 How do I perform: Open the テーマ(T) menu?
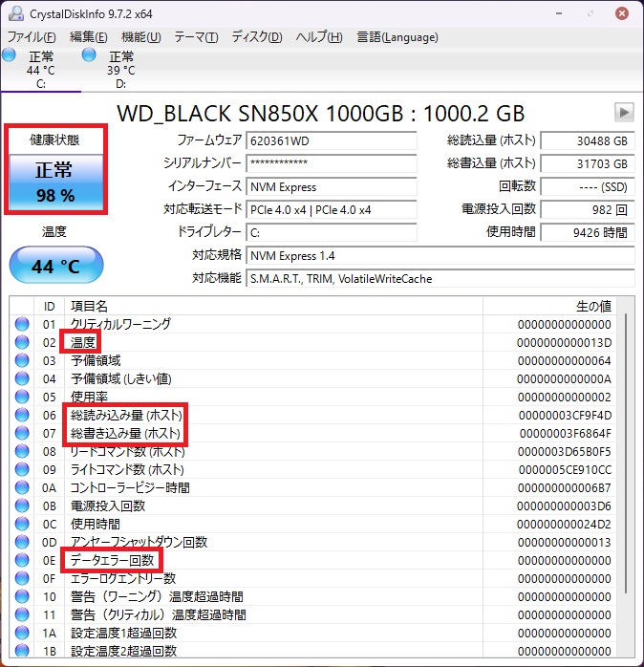[196, 37]
